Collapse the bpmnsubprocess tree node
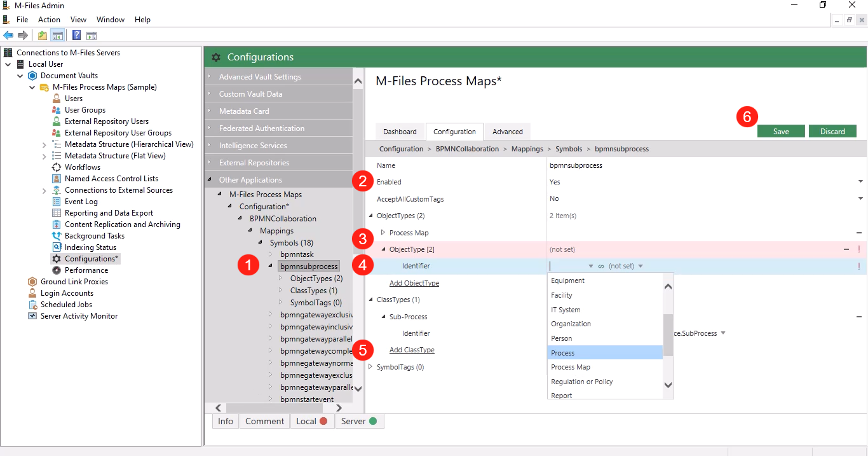Screen dimensions: 868x456 click(x=270, y=266)
